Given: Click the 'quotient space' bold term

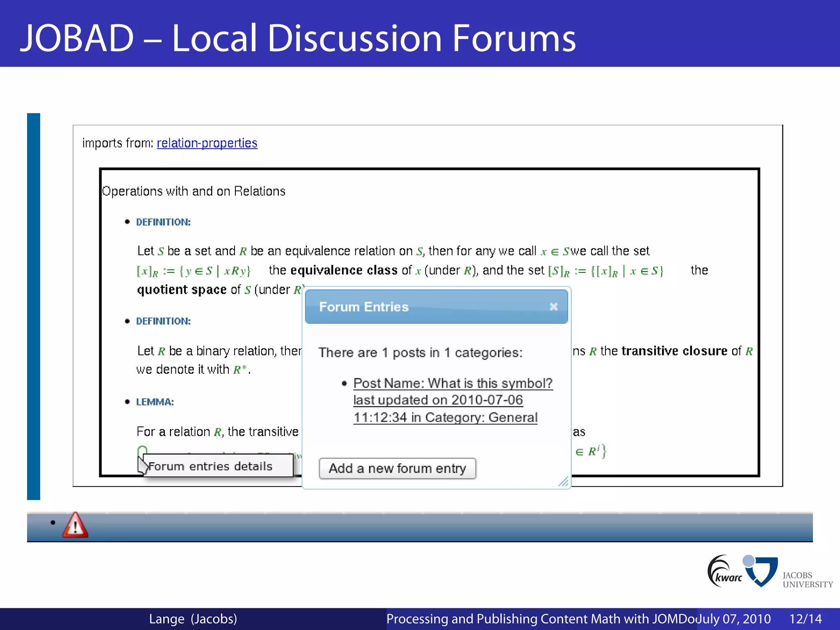Looking at the screenshot, I should [x=182, y=290].
